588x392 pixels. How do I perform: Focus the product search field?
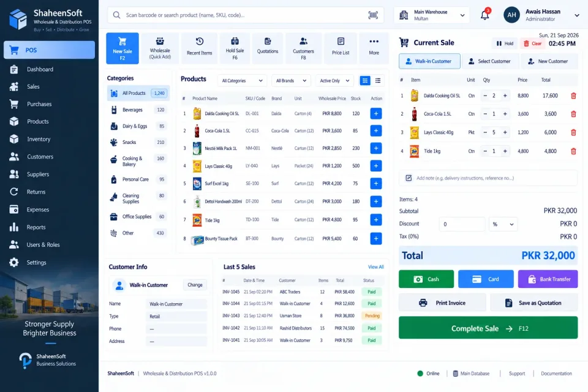(x=246, y=15)
